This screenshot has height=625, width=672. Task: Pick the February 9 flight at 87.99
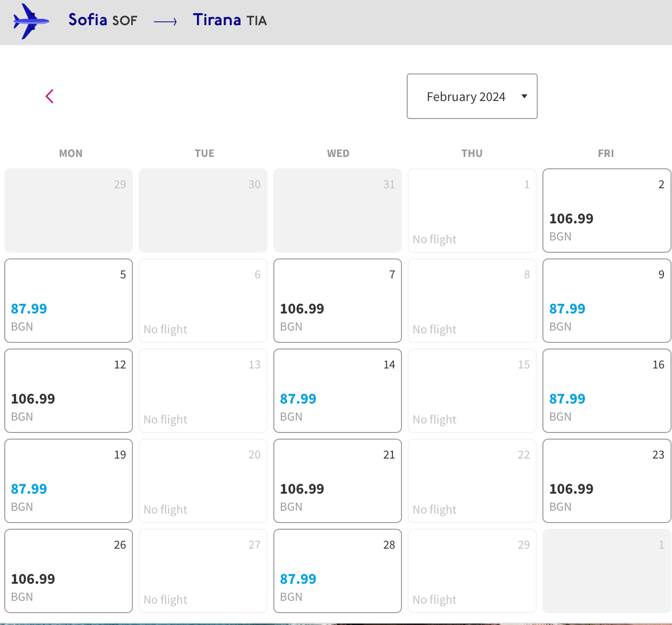tap(607, 301)
